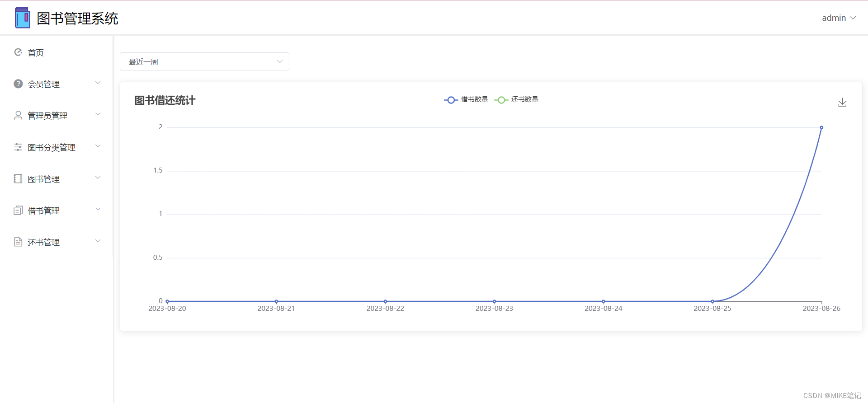The width and height of the screenshot is (868, 403).
Task: Expand the 借书管理 submenu chevron
Action: tap(98, 209)
